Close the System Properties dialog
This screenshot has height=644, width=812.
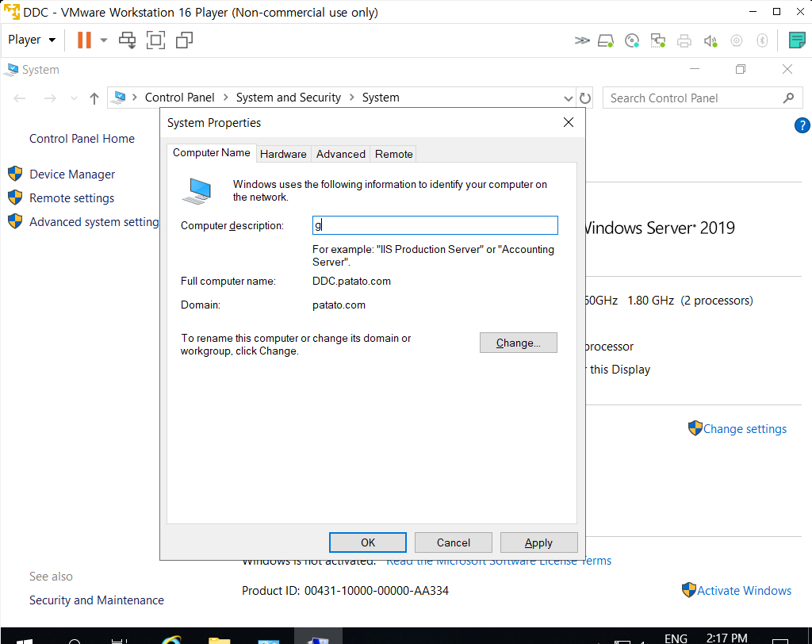568,122
